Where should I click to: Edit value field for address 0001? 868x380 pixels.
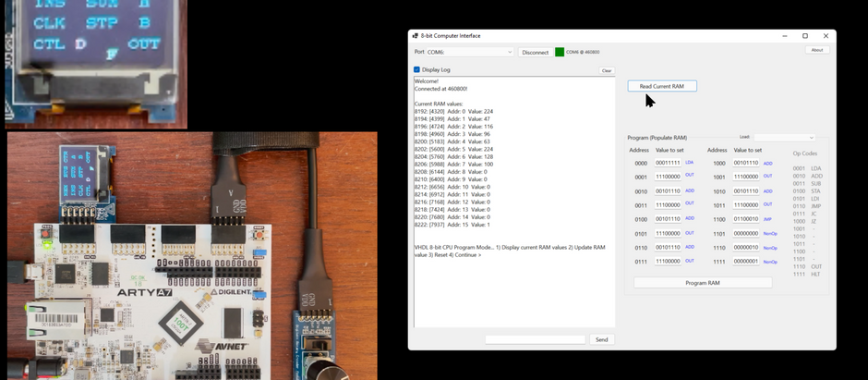[668, 177]
